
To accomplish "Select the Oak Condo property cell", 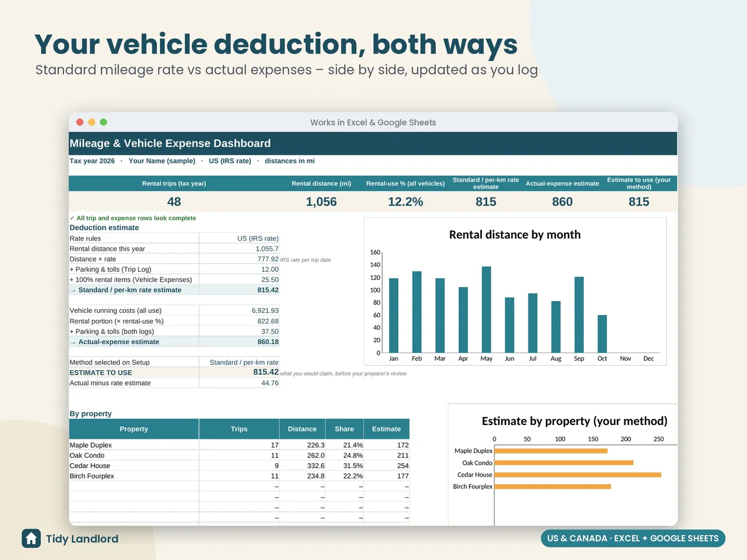I will pyautogui.click(x=134, y=455).
